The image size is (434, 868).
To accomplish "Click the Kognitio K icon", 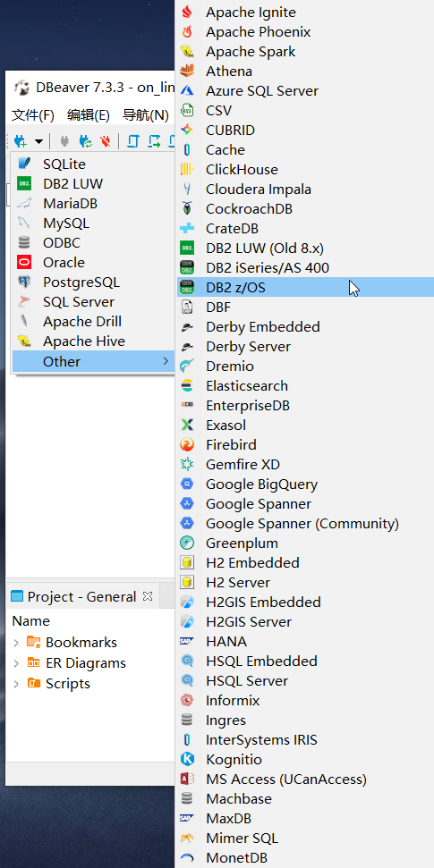I will pos(187,760).
